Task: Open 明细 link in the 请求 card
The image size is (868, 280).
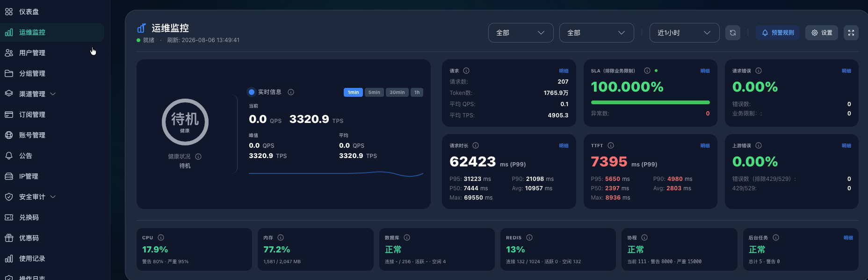Action: click(x=564, y=71)
